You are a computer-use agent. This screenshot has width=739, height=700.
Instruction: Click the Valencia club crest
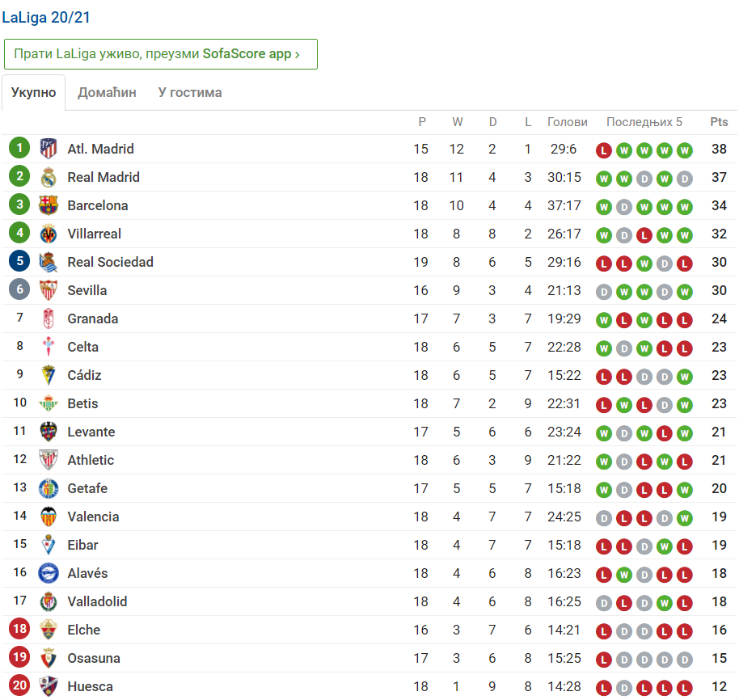(49, 517)
